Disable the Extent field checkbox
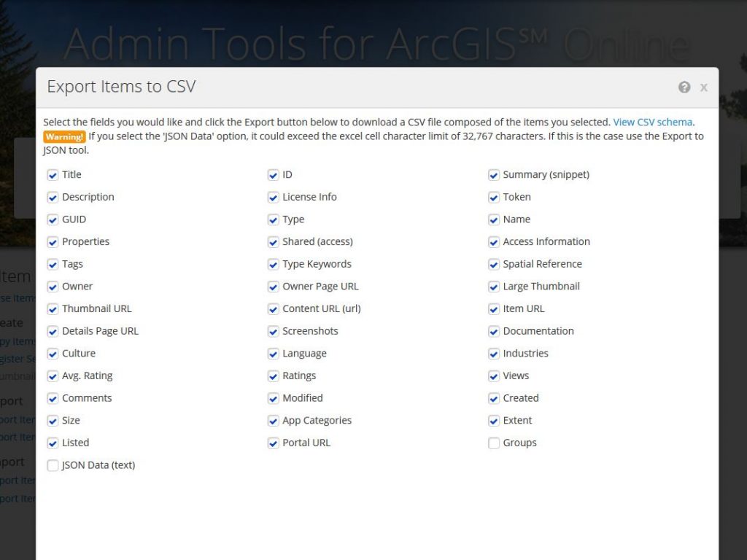The height and width of the screenshot is (560, 747). coord(494,421)
